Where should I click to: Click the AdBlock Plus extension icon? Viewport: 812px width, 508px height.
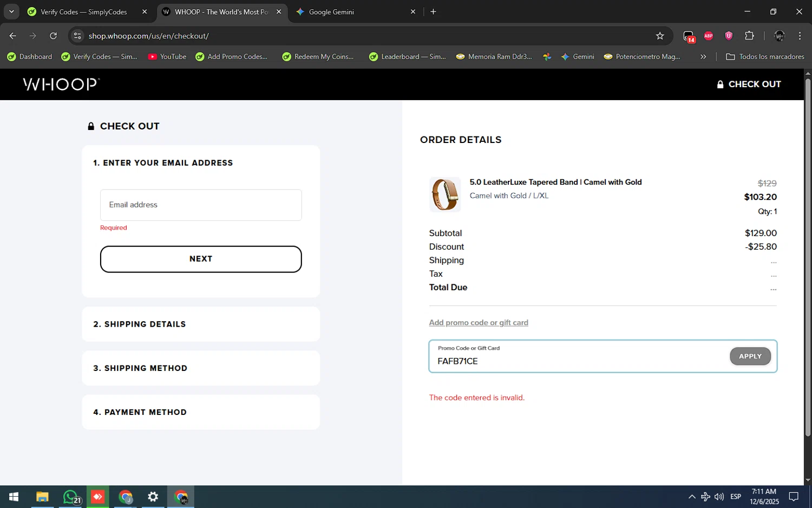[x=708, y=36]
